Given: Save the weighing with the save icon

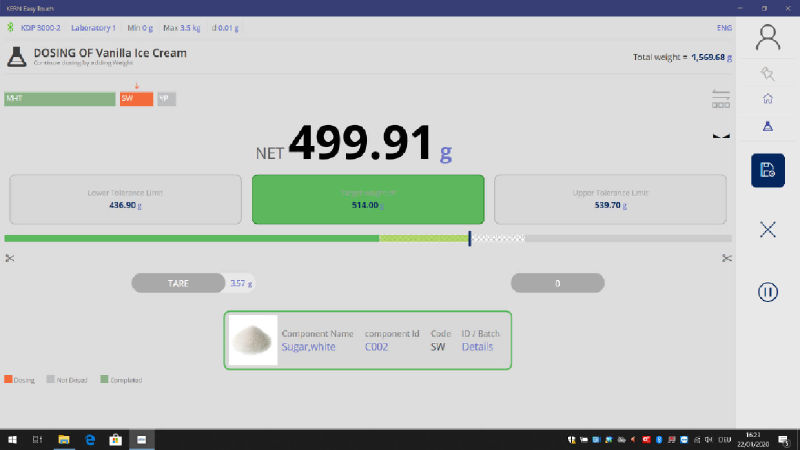Looking at the screenshot, I should pyautogui.click(x=767, y=170).
